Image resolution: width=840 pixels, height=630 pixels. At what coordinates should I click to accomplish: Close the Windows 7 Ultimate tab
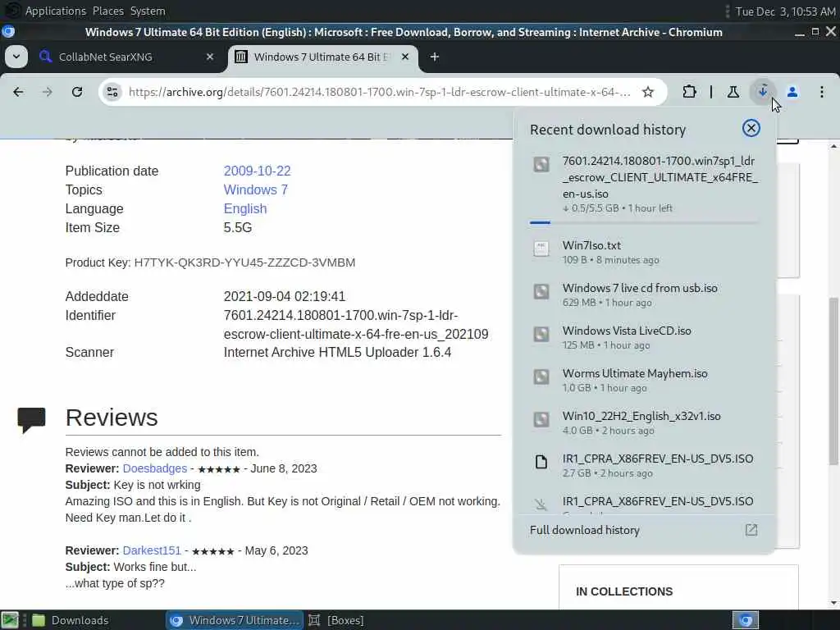pos(405,57)
